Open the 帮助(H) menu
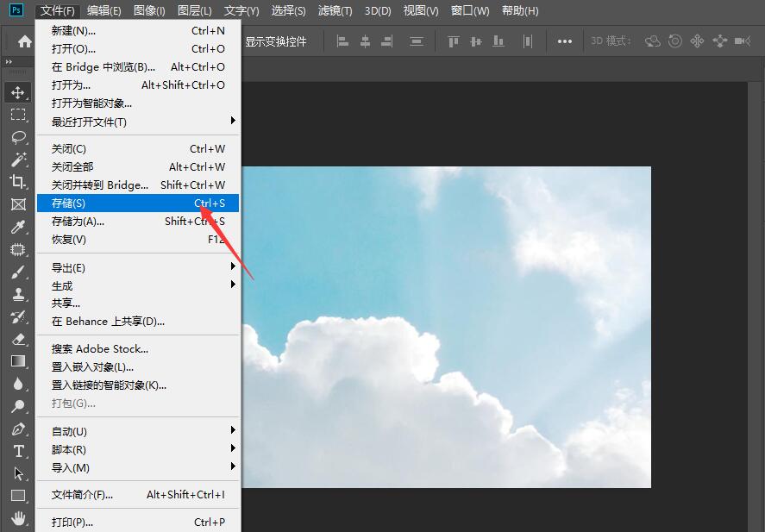 [x=520, y=10]
